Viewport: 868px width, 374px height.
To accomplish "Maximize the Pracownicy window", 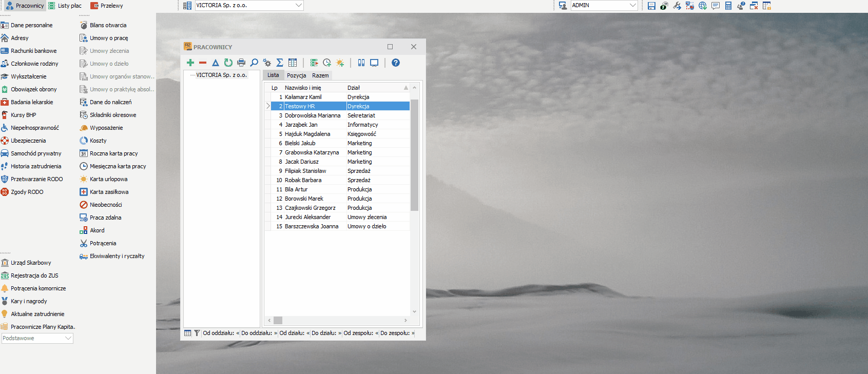I will pyautogui.click(x=390, y=47).
